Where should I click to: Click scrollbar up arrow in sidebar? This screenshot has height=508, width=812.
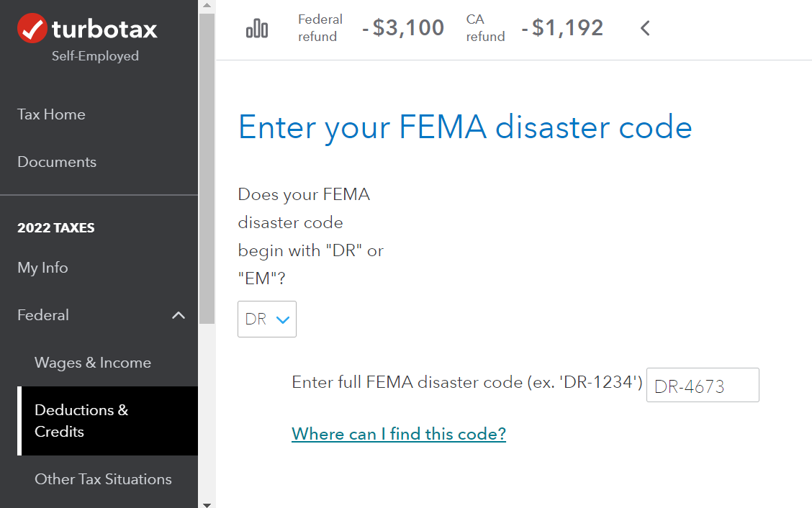coord(207,6)
